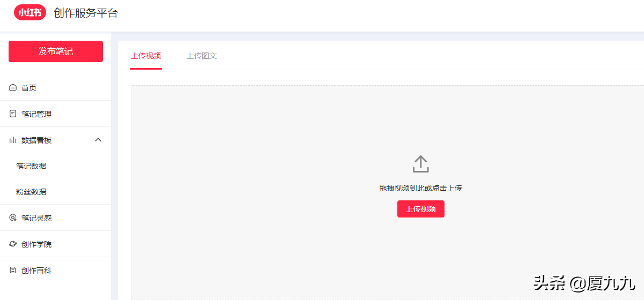
Task: Open 粉丝数据 in the sidebar
Action: 31,192
